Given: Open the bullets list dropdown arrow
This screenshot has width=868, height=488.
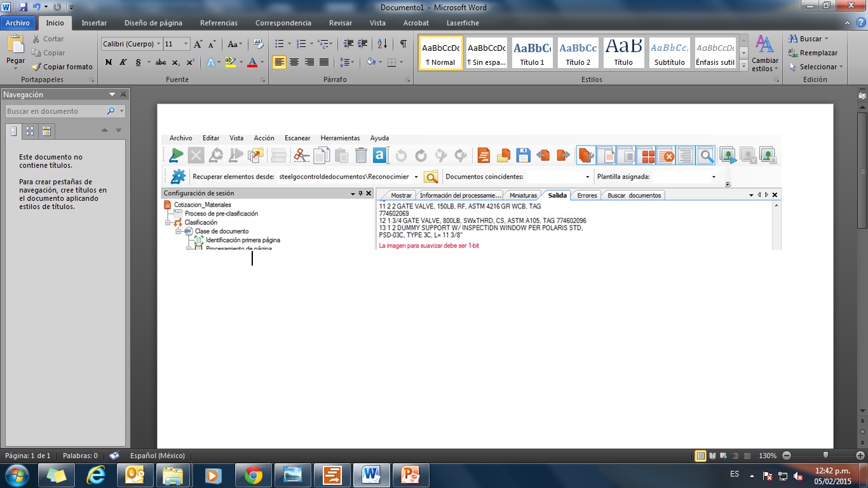Looking at the screenshot, I should 289,44.
